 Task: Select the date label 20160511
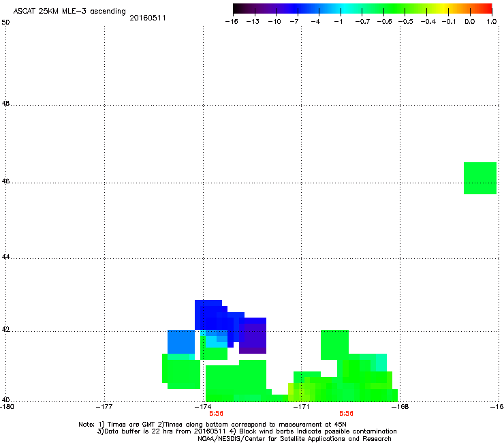click(x=148, y=18)
